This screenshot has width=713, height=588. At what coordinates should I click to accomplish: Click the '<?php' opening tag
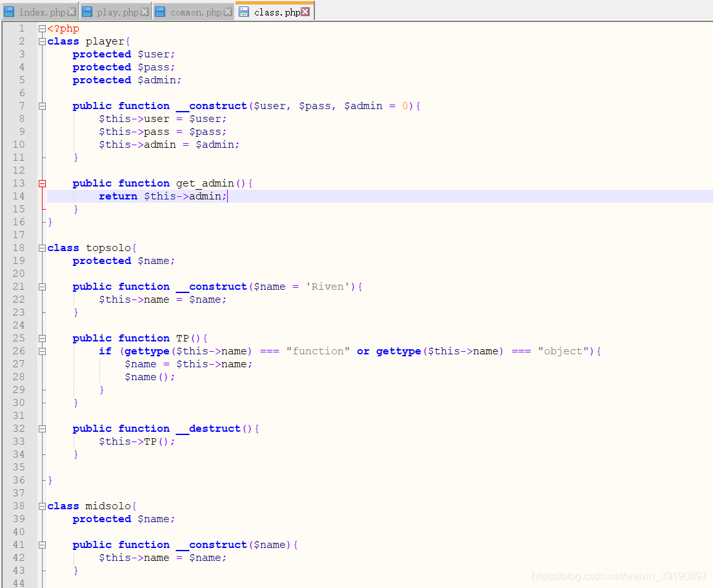(x=63, y=28)
